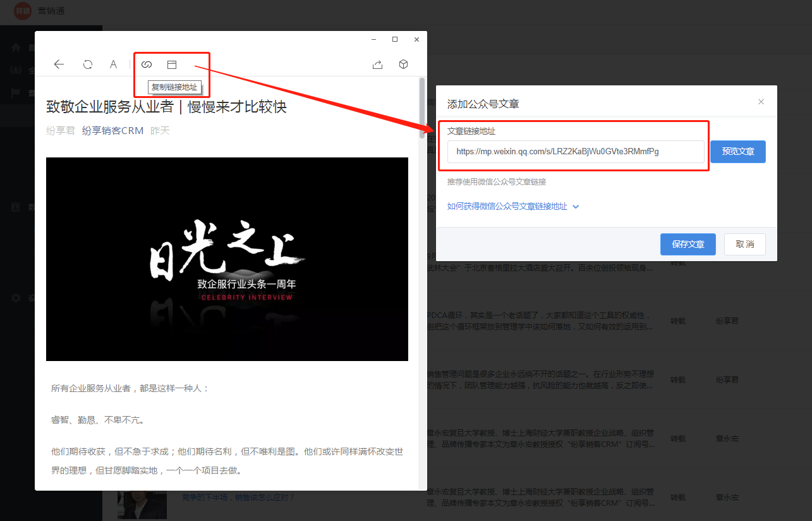Open article in browser via the window icon
Screen dimensions: 812x521
(172, 64)
